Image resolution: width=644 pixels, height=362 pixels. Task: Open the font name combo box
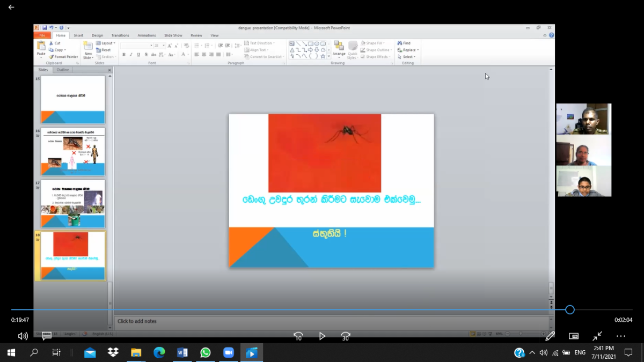(x=137, y=46)
